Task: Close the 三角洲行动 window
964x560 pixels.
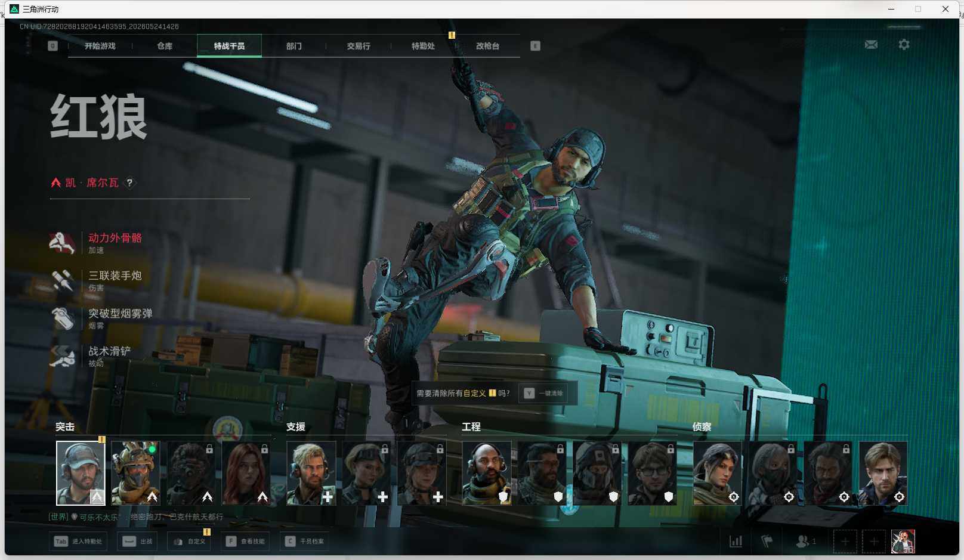Action: pos(946,9)
